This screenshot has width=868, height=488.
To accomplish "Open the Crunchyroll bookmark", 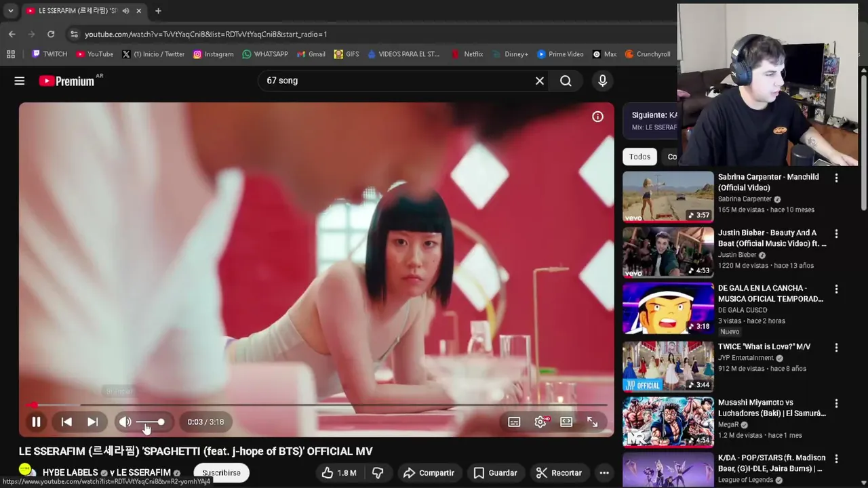I will (x=648, y=54).
